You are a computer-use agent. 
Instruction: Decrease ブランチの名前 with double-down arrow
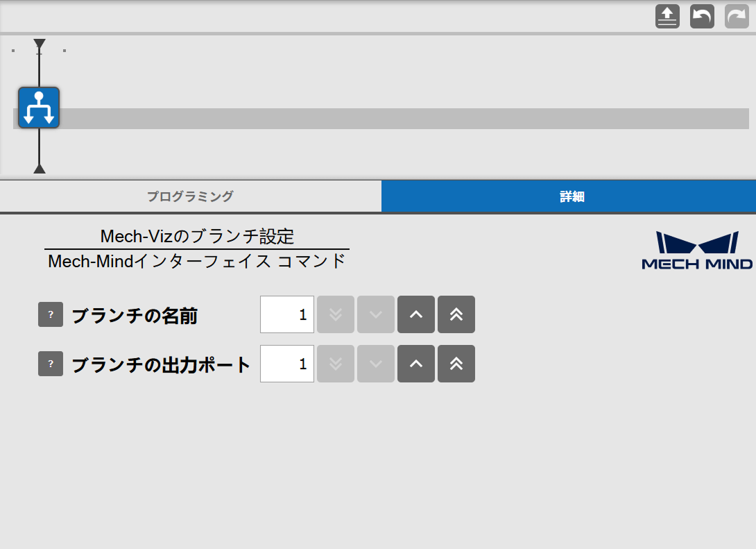(x=336, y=314)
